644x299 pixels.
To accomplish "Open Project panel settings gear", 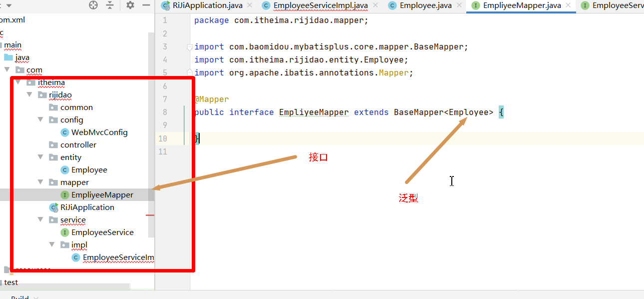I will [x=130, y=5].
